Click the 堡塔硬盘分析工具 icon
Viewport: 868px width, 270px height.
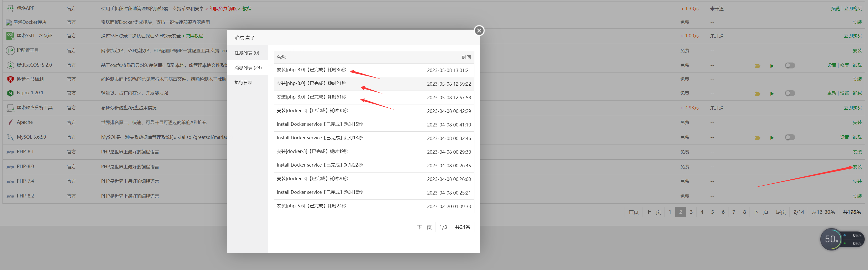pos(10,108)
